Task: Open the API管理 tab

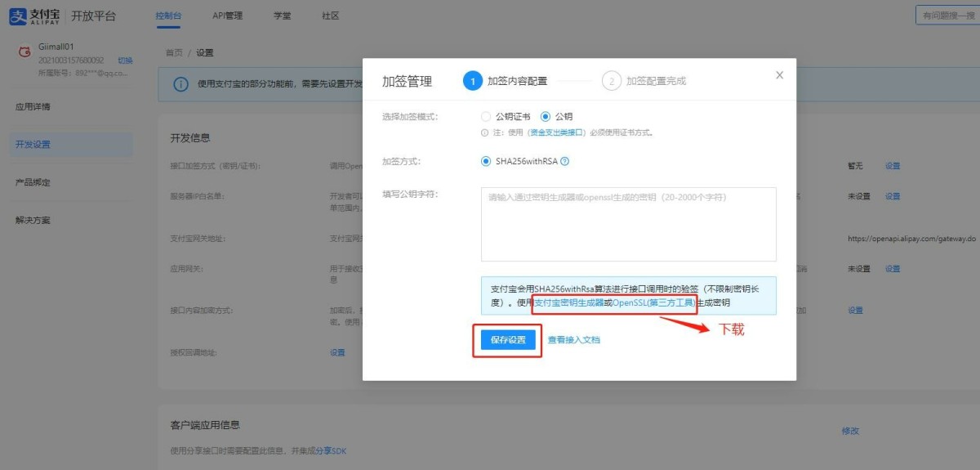Action: point(227,16)
